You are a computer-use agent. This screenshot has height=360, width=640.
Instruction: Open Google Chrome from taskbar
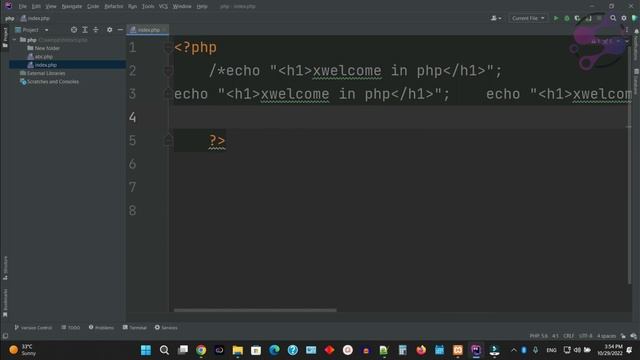pos(201,350)
